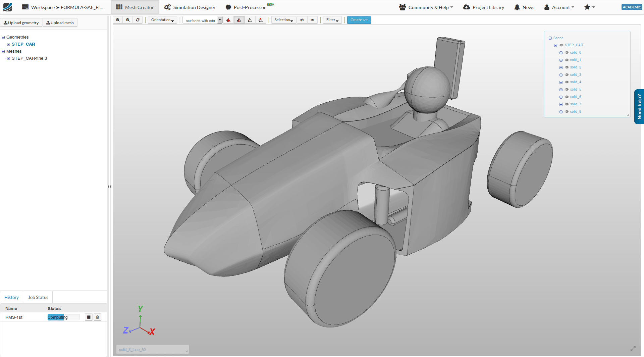Open the Simulation Designer tab
The image size is (644, 357).
[190, 7]
